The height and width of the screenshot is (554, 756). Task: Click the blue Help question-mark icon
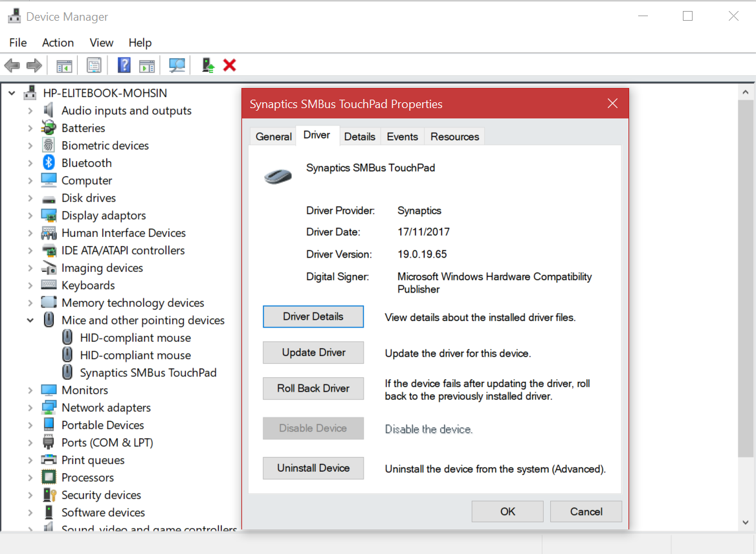(x=124, y=65)
